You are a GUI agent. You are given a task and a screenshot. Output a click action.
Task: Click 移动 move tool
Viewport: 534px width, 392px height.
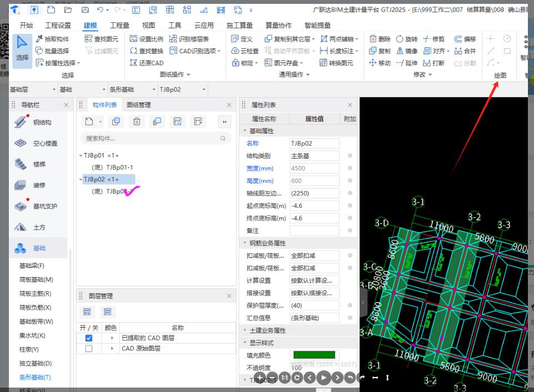click(x=380, y=63)
